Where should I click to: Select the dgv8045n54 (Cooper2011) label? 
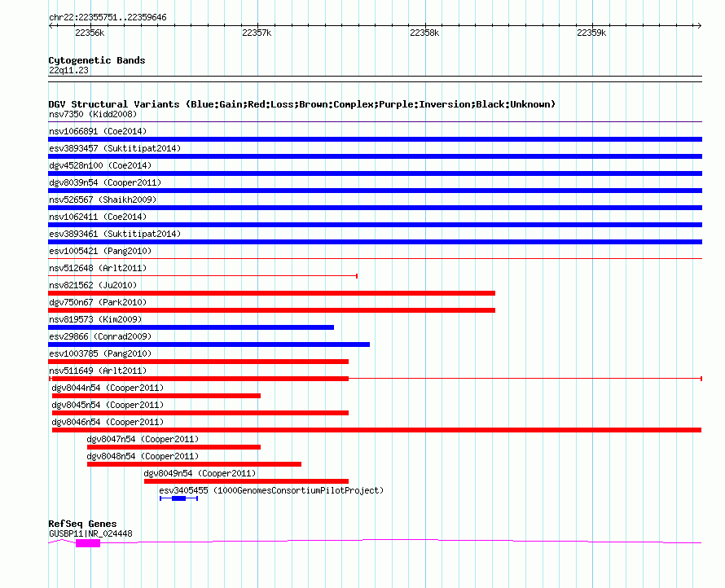pos(108,405)
